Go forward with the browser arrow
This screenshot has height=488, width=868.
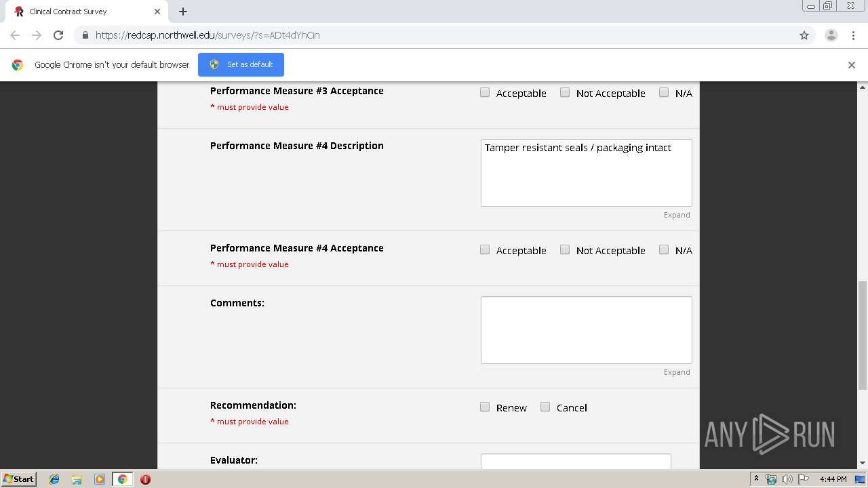pos(37,35)
